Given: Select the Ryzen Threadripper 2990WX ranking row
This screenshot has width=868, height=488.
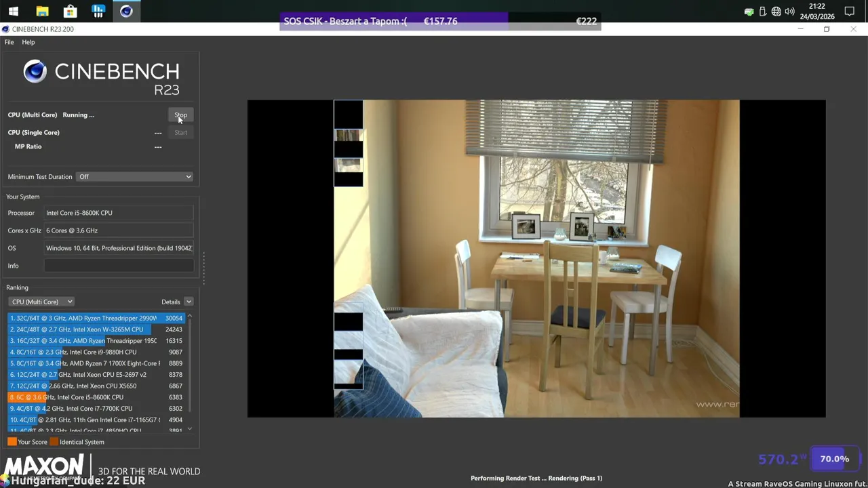Looking at the screenshot, I should [96, 318].
